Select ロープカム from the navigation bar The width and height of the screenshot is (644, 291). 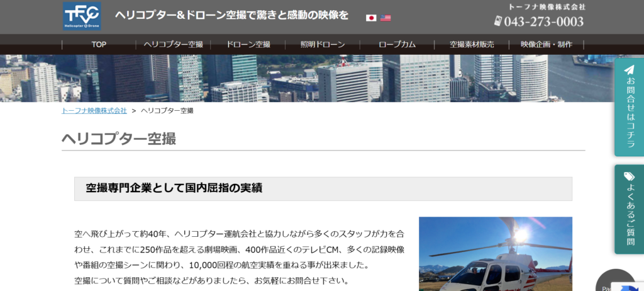click(397, 45)
